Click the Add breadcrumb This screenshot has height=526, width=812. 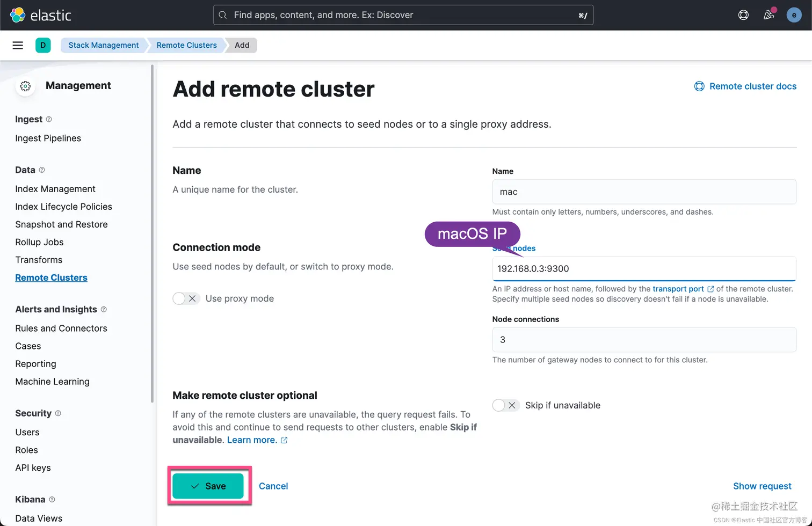242,45
